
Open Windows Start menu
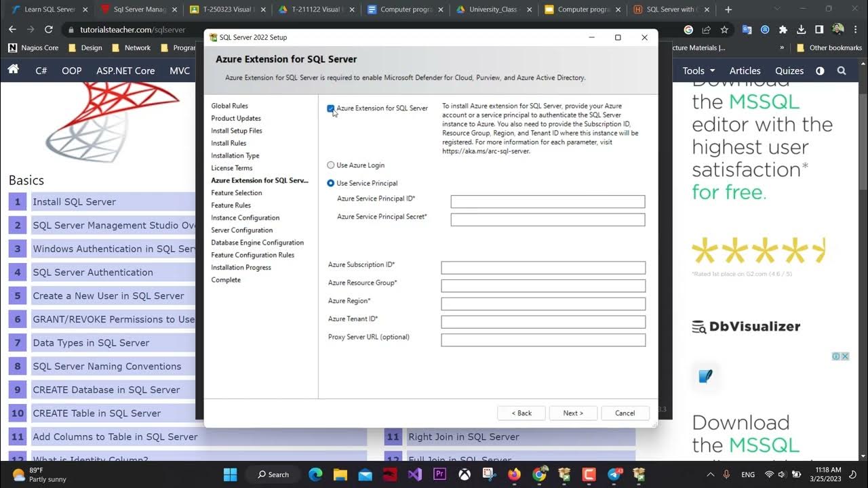(231, 474)
